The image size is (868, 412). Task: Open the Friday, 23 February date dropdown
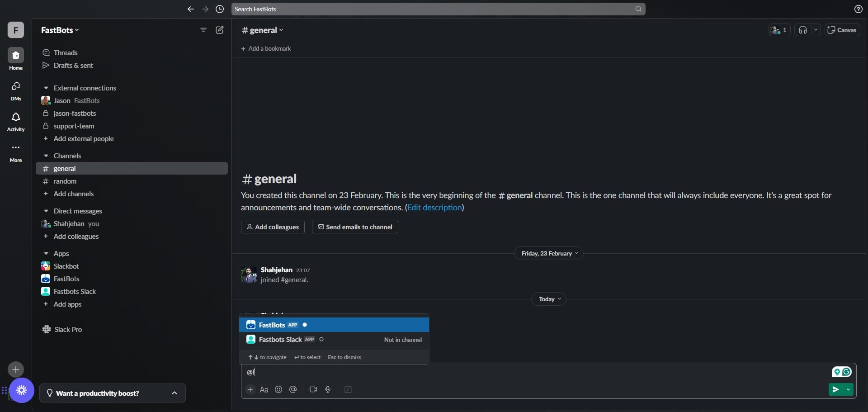coord(549,253)
